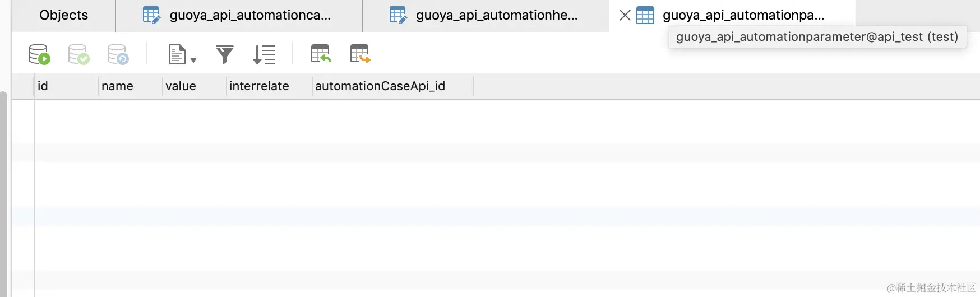The width and height of the screenshot is (980, 297).
Task: Click the table icon on automationpa tab
Action: 645,15
